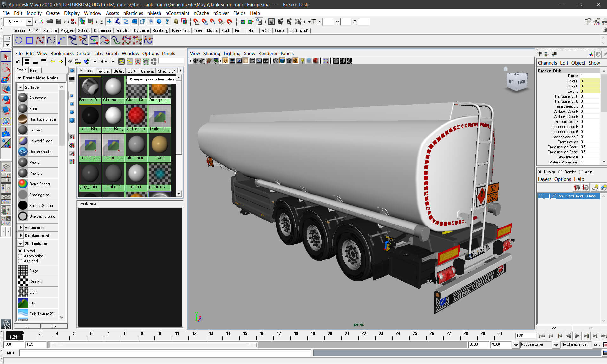The width and height of the screenshot is (607, 364).
Task: Open the nConstraint menu
Action: tap(177, 13)
